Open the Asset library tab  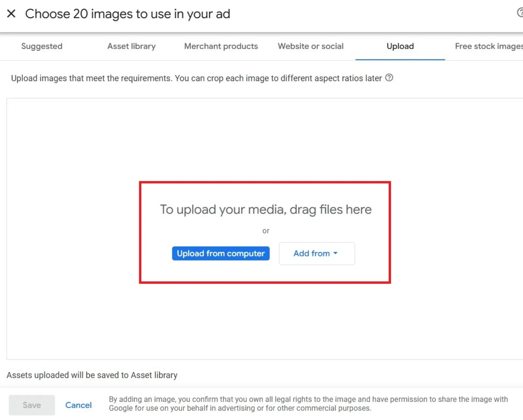131,46
